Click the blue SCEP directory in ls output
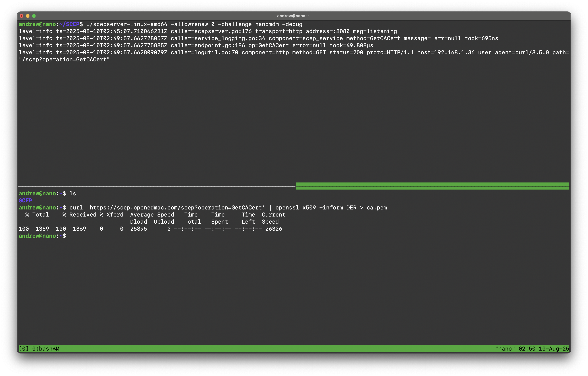 pos(25,200)
